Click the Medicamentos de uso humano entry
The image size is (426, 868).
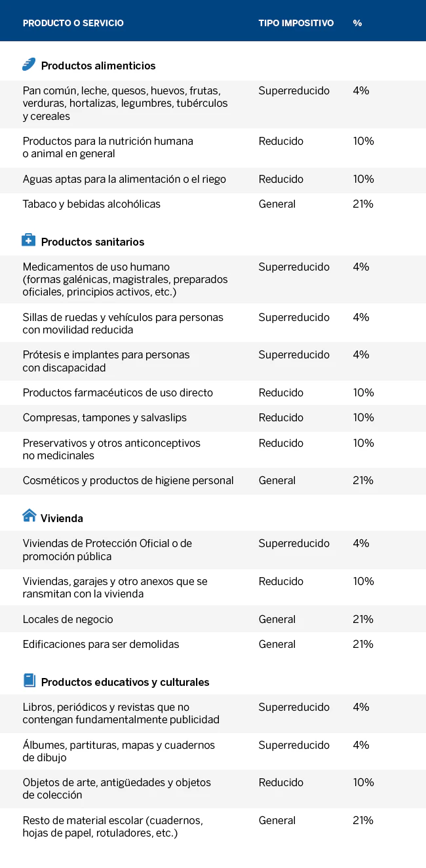pyautogui.click(x=213, y=279)
